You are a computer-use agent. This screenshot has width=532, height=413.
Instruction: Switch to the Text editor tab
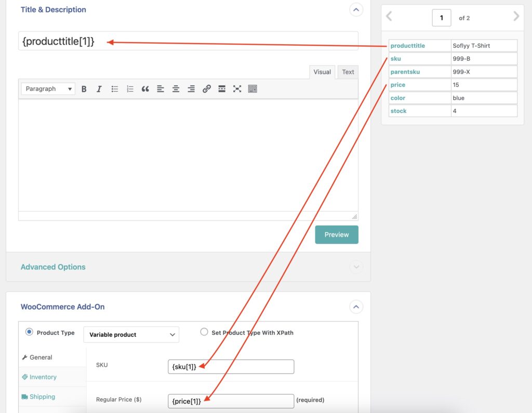point(347,72)
